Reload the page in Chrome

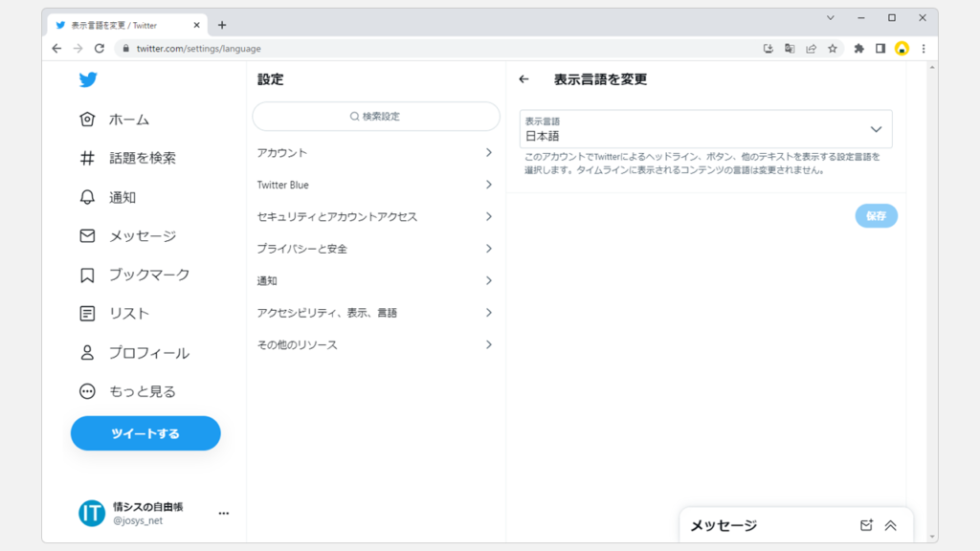coord(100,49)
